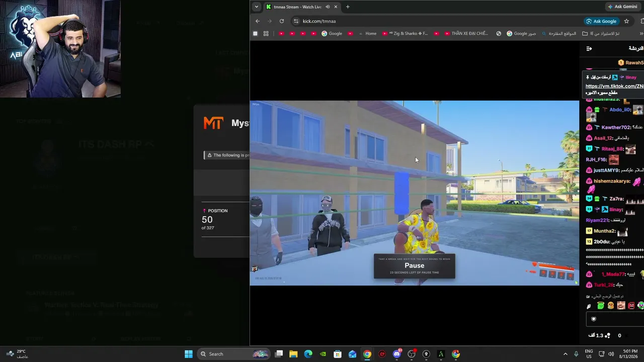Click the Kick stream video player
This screenshot has height=362, width=644.
[415, 193]
